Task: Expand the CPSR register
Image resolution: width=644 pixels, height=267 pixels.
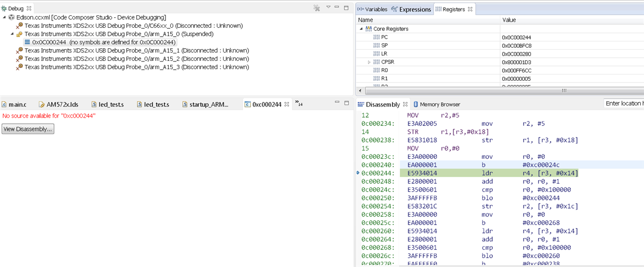Action: coord(369,62)
